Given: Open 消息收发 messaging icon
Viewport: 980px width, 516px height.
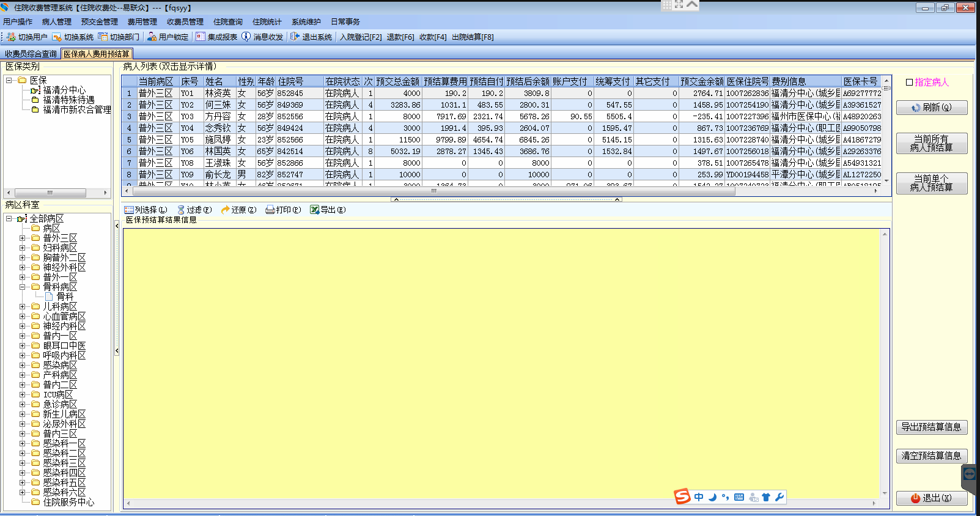Looking at the screenshot, I should coord(246,37).
